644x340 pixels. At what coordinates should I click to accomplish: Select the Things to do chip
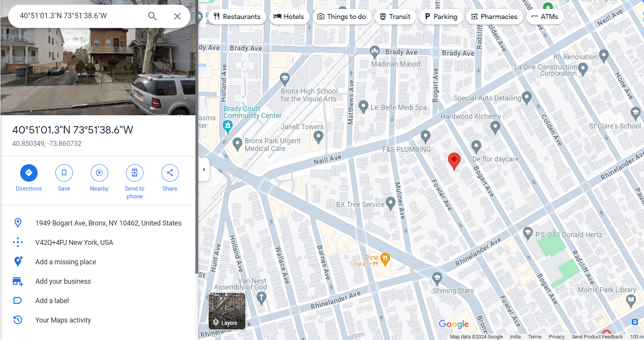point(342,17)
